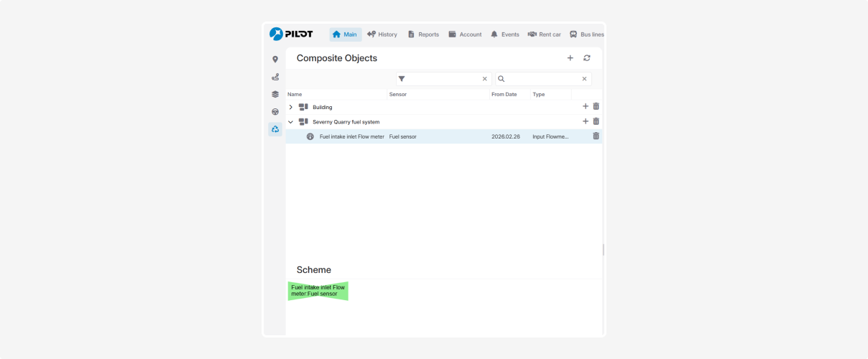Collapse the Severny Quarry fuel system row
The height and width of the screenshot is (359, 868).
click(290, 122)
